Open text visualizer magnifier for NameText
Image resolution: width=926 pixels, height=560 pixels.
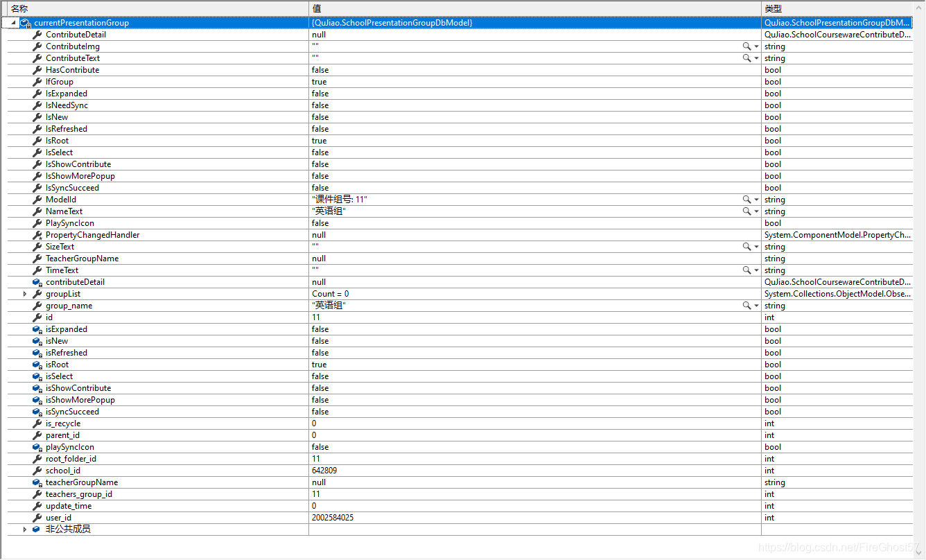(x=746, y=211)
